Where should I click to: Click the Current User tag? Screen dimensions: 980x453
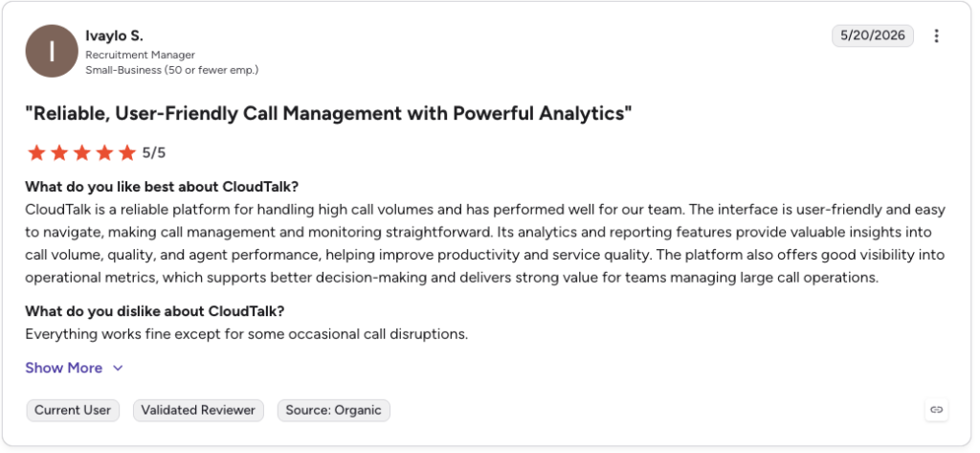point(73,411)
